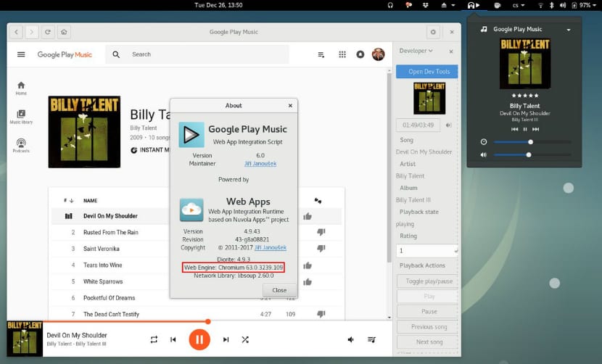Click the album art in Developer sidebar
The width and height of the screenshot is (602, 364).
(x=429, y=99)
